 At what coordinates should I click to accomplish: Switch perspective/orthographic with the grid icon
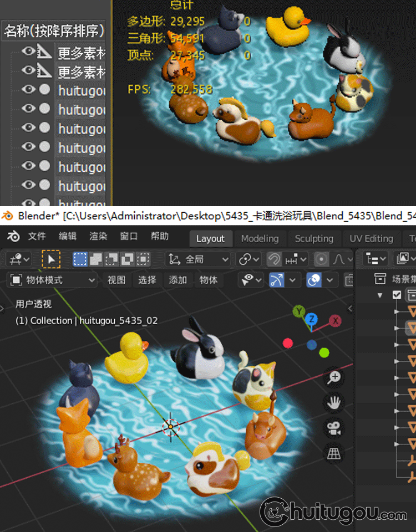334,453
